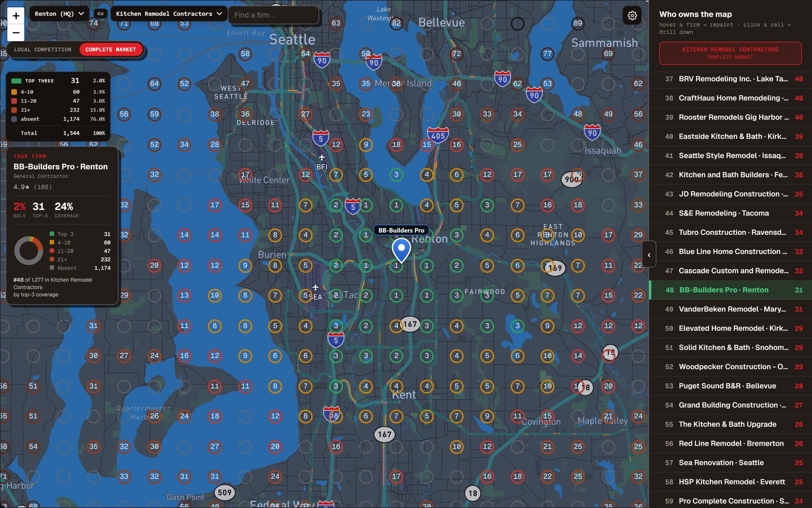The height and width of the screenshot is (508, 812).
Task: Select Rooster Remodels Gig Harbor row
Action: pyautogui.click(x=731, y=117)
